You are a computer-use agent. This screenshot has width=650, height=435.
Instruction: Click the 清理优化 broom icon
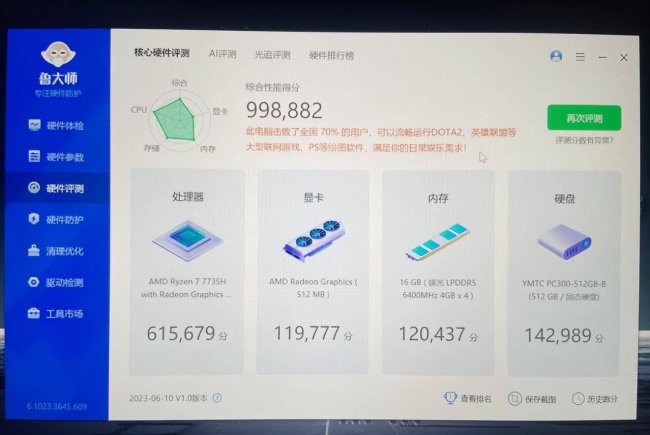tap(34, 250)
